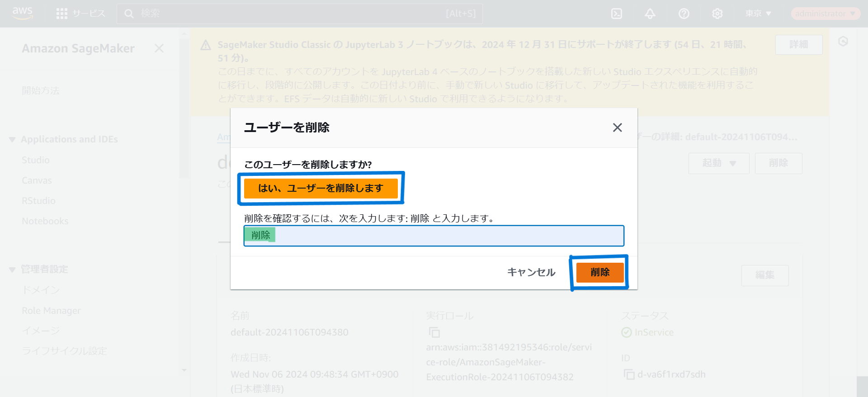This screenshot has height=397, width=868.
Task: Collapse the admin settings section
Action: pyautogui.click(x=12, y=270)
